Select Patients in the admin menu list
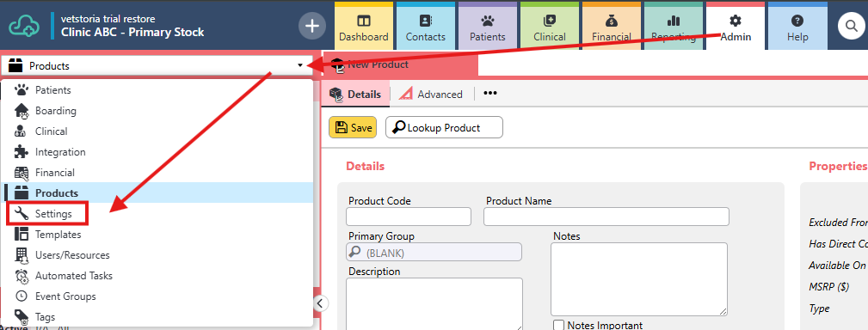 [x=157, y=90]
